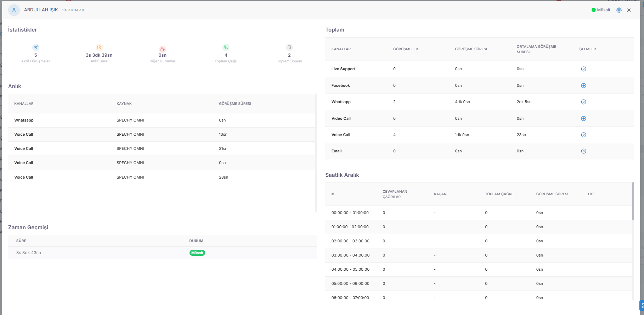Select the 01:00:00 - 02:00:00 hourly row
The height and width of the screenshot is (315, 644).
click(x=479, y=227)
